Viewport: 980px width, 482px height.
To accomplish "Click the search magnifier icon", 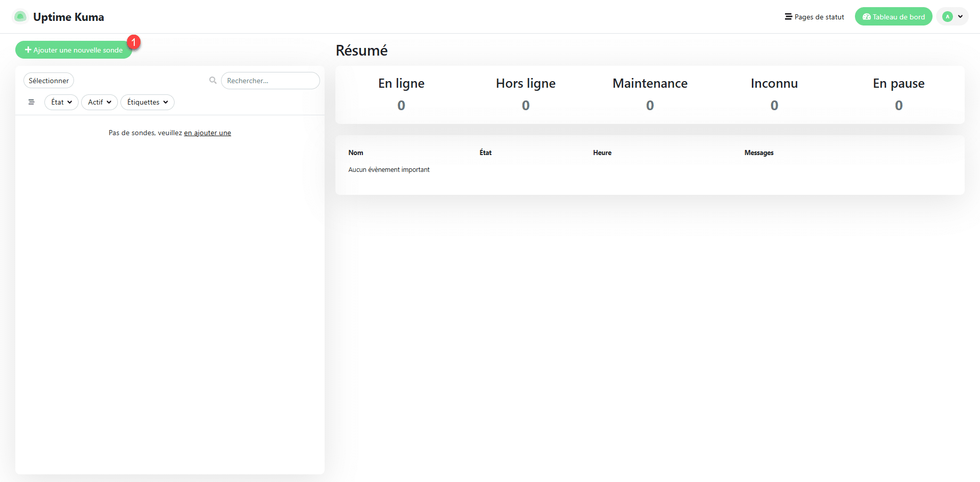I will (x=213, y=81).
